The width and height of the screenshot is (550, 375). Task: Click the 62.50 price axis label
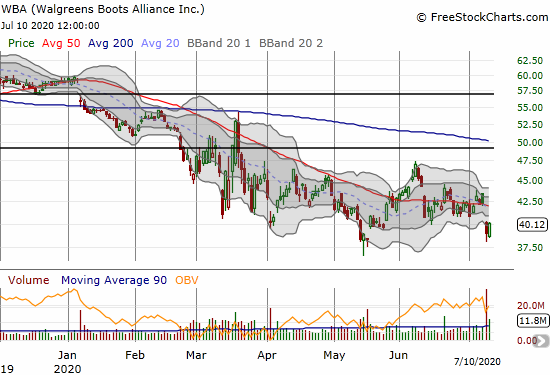530,61
